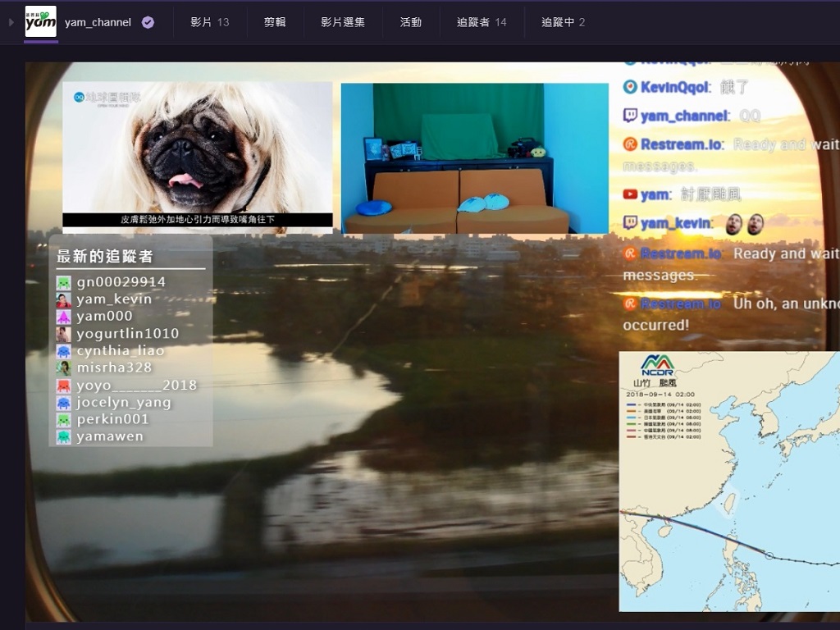Click the yam channel logo avatar
Screen dimensions: 840x630
[41, 22]
